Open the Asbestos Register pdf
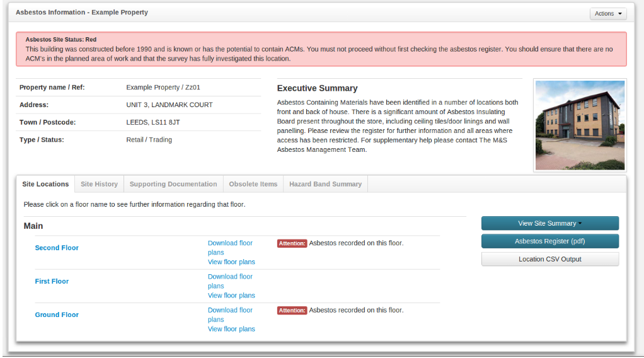This screenshot has width=644, height=358. tap(549, 241)
